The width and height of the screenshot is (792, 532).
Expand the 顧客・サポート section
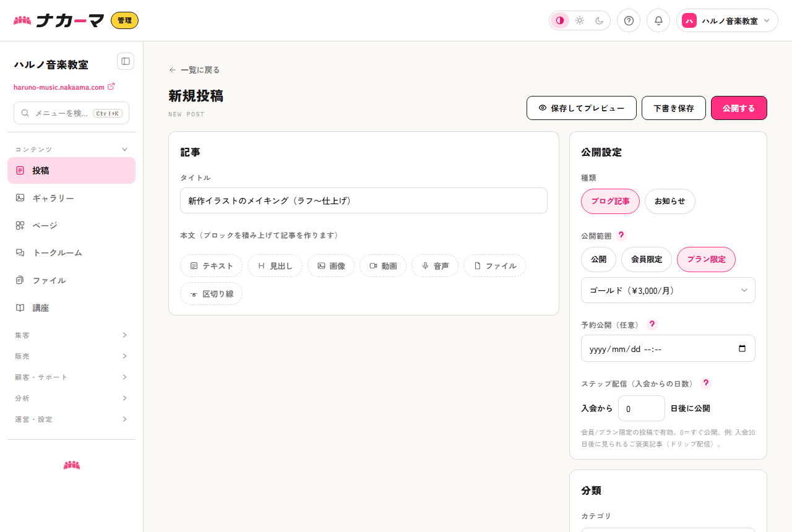pos(71,377)
